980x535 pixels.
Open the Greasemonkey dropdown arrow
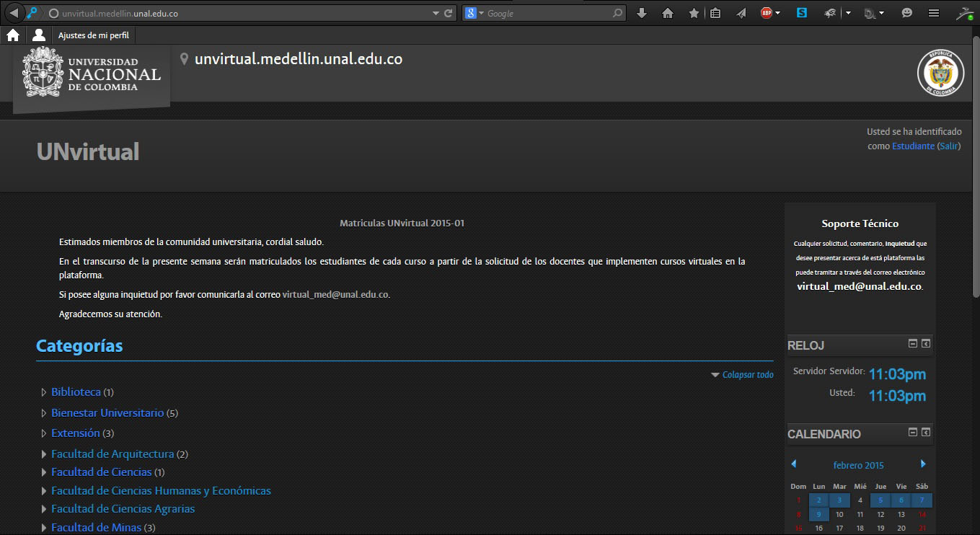pyautogui.click(x=849, y=13)
